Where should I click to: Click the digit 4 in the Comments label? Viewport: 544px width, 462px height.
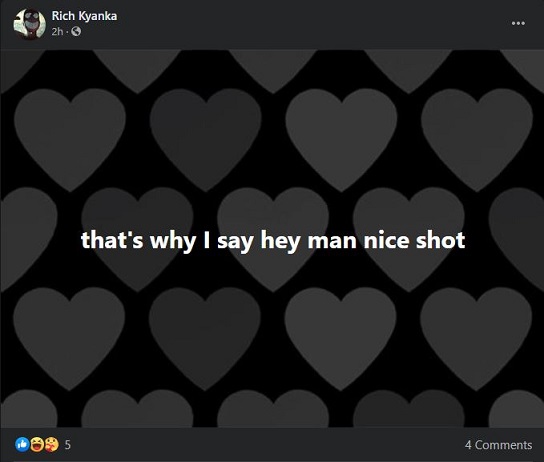tap(468, 445)
